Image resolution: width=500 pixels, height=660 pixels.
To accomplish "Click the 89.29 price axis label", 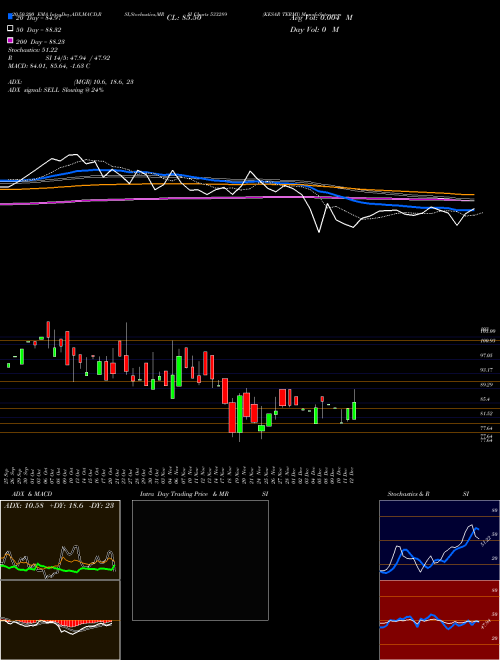I will pyautogui.click(x=487, y=385).
